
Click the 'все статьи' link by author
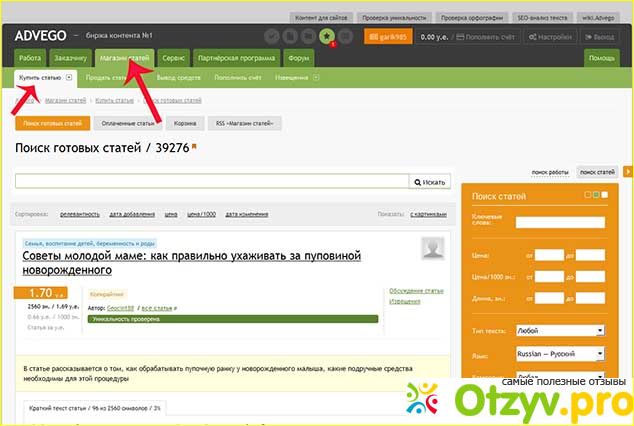point(157,308)
